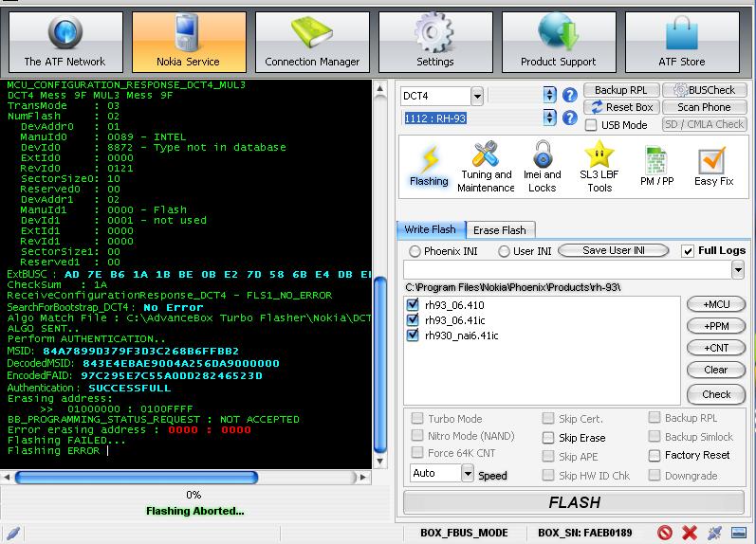Open SL3 LBF Tools
This screenshot has width=756, height=544.
(599, 166)
